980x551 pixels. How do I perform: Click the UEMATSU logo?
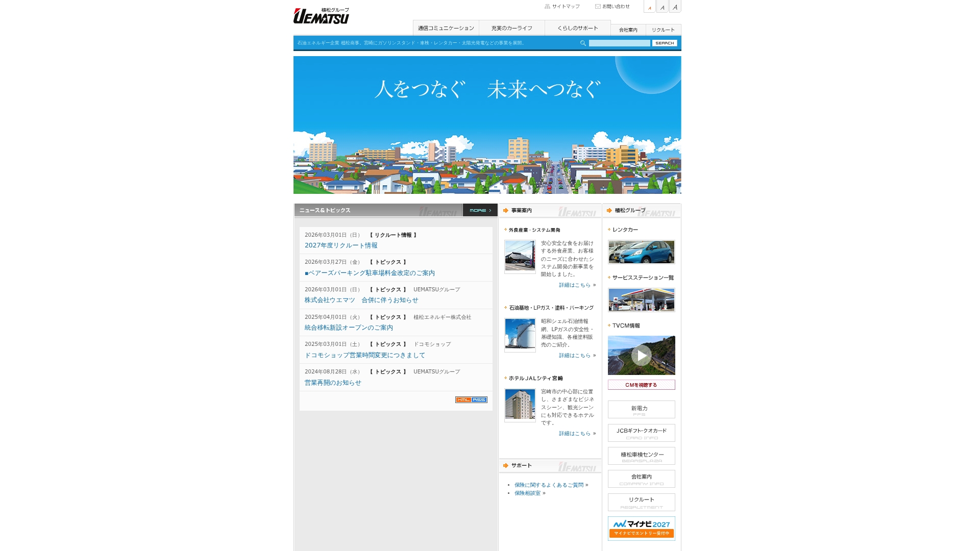click(321, 16)
